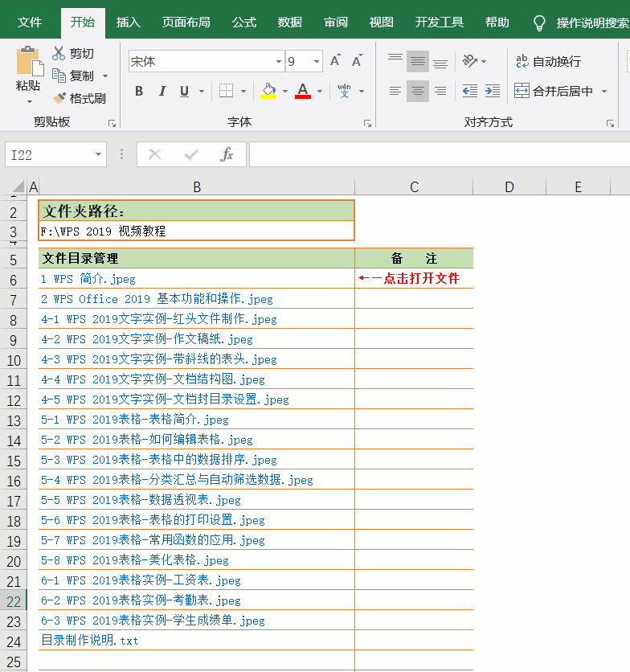This screenshot has width=630, height=672.
Task: Switch to the 审阅 tab
Action: point(336,23)
